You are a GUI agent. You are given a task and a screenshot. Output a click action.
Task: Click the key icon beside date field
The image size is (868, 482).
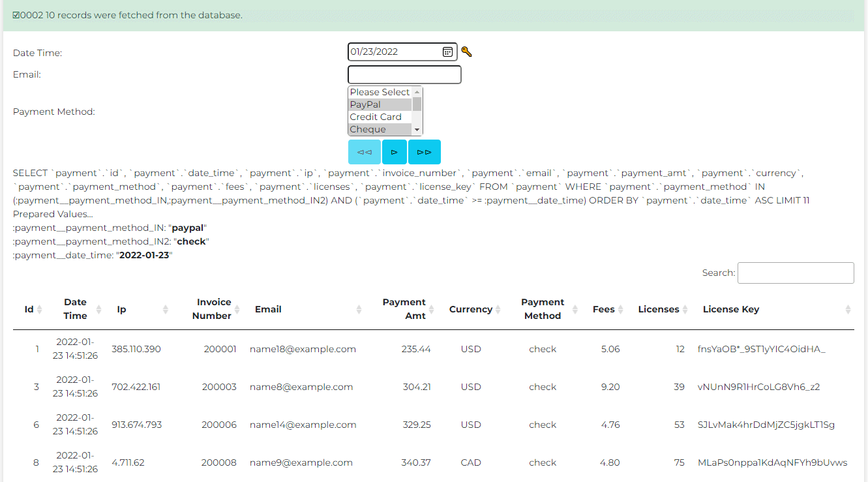(466, 52)
